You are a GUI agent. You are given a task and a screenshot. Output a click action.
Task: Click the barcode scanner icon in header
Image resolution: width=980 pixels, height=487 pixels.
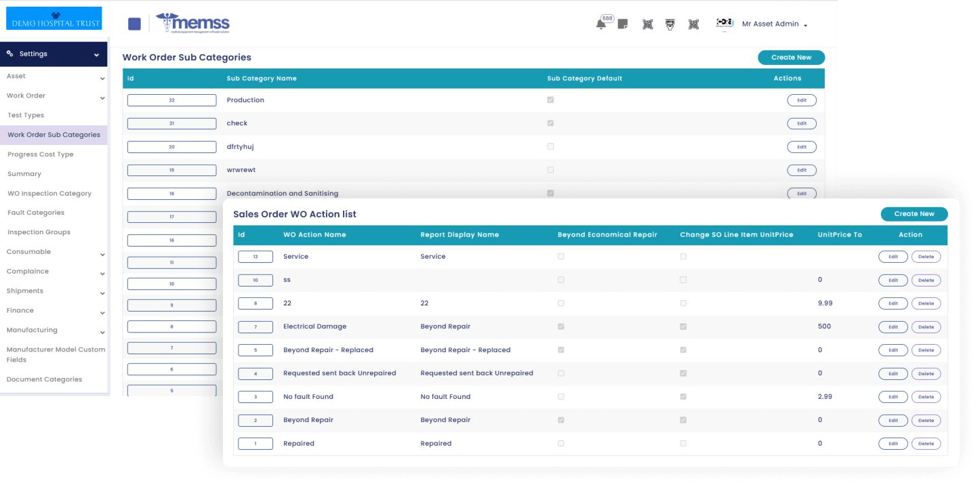point(670,24)
